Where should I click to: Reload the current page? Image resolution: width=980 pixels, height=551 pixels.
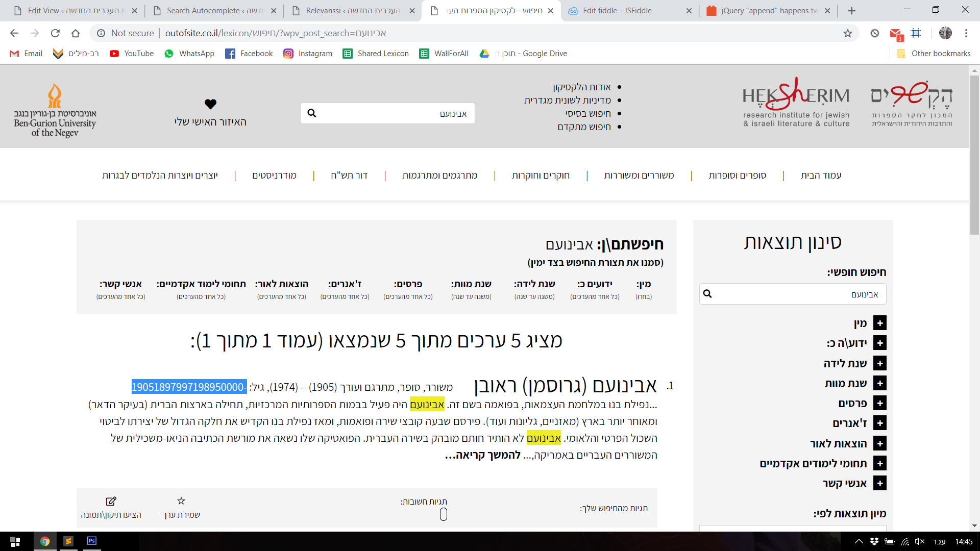pos(55,33)
